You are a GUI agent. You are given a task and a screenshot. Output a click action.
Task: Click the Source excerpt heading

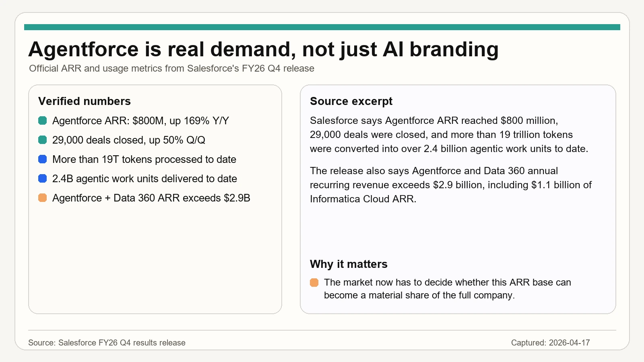(351, 101)
